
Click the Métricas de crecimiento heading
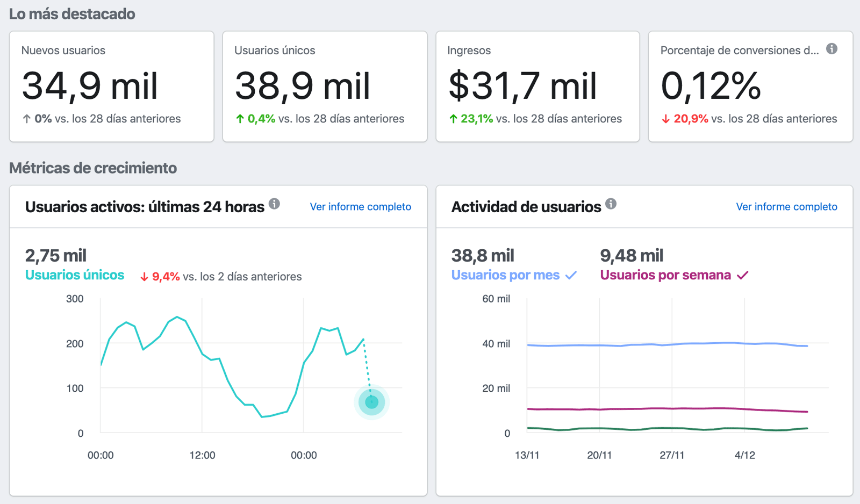(93, 168)
